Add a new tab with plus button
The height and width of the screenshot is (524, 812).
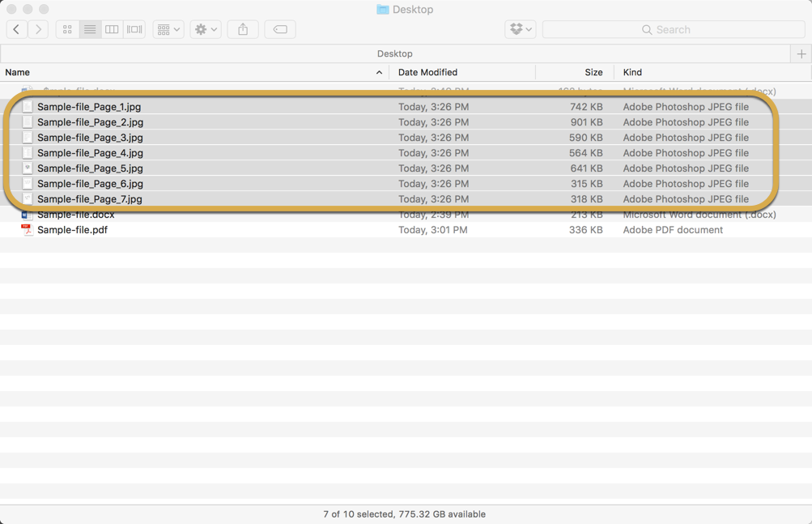tap(801, 53)
